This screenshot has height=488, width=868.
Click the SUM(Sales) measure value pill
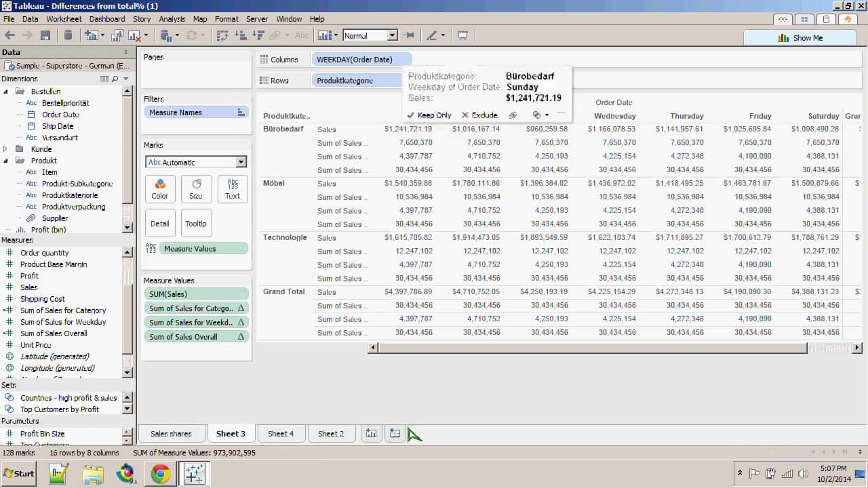click(197, 294)
